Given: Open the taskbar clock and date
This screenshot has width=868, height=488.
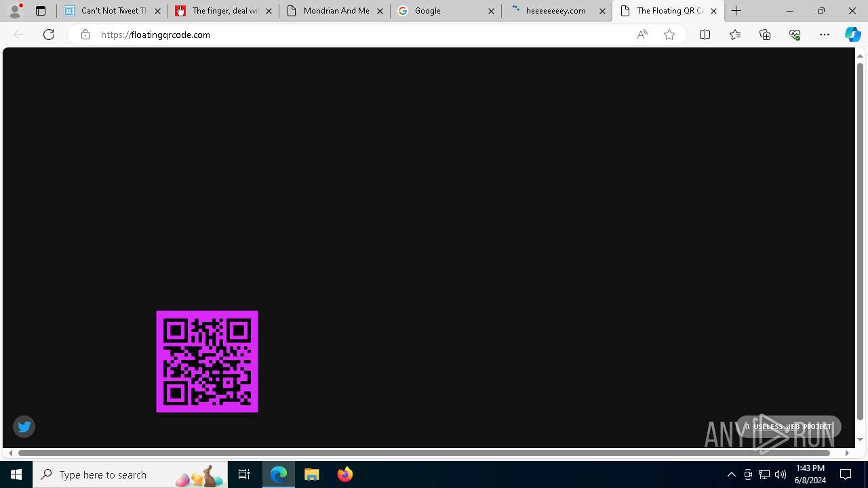Looking at the screenshot, I should [x=810, y=474].
